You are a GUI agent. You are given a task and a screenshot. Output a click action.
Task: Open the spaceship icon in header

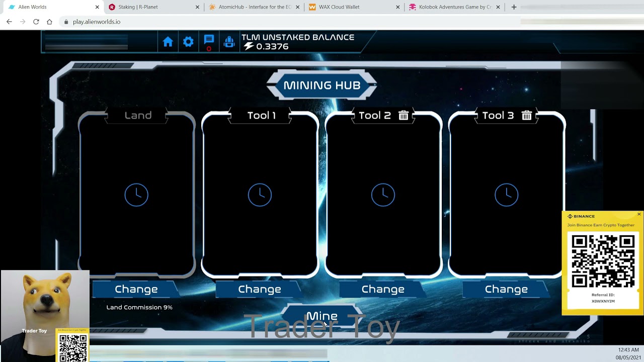(x=229, y=42)
